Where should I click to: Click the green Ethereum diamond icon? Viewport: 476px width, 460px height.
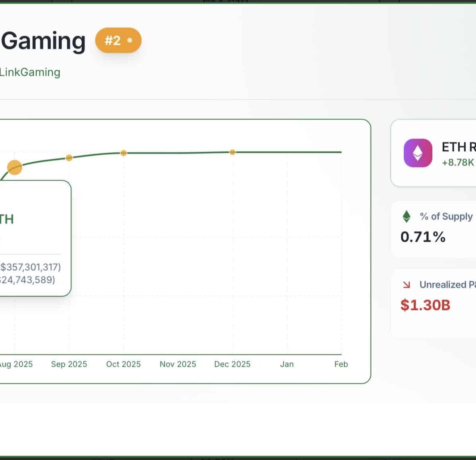[407, 216]
